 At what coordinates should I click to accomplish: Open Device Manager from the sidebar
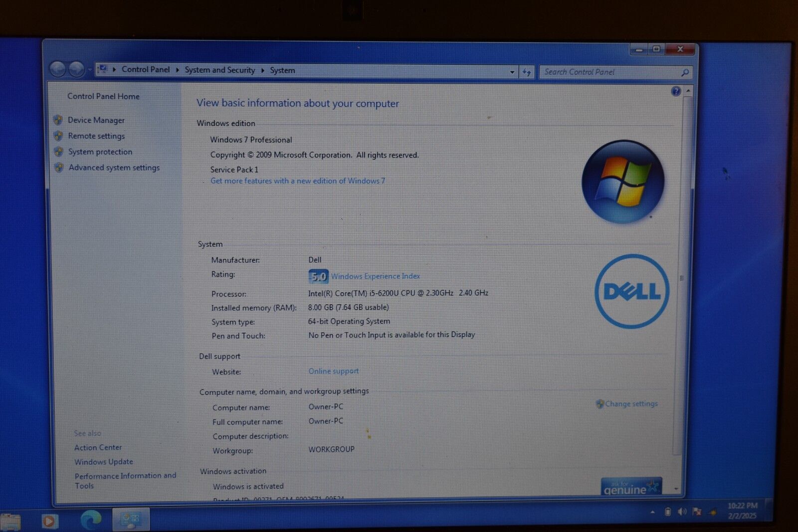click(96, 120)
